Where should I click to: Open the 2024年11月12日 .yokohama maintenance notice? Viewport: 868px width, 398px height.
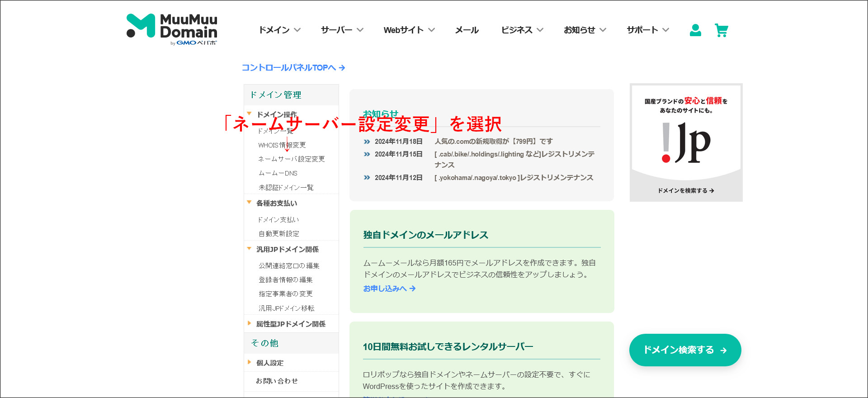tap(514, 177)
